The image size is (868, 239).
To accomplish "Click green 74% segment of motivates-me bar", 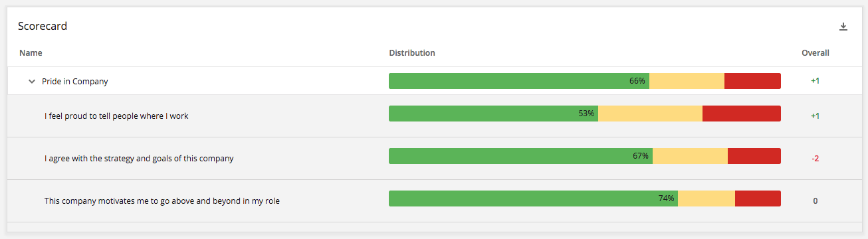I will tap(533, 199).
